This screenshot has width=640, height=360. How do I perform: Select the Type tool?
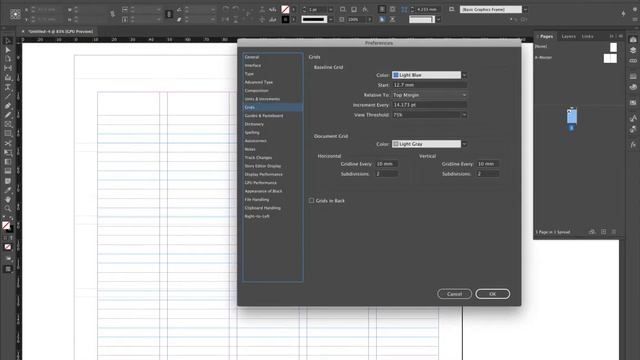[x=8, y=87]
